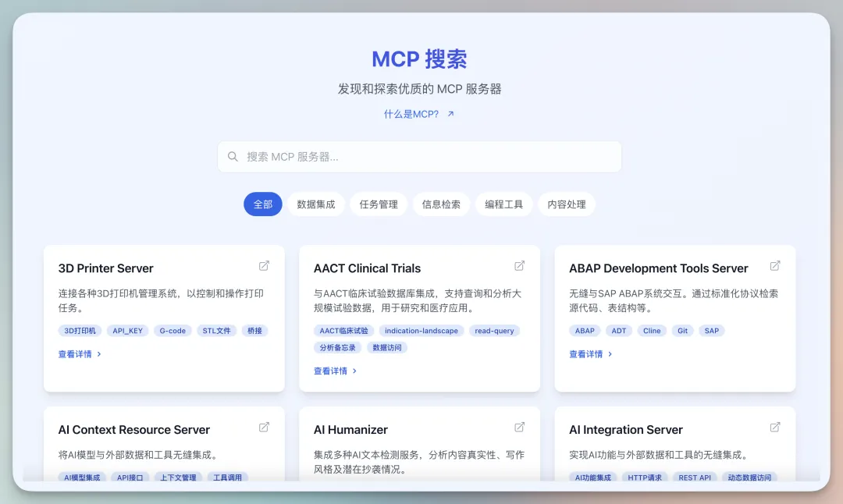The image size is (843, 504).
Task: Select the 信息检索 category filter
Action: pyautogui.click(x=441, y=204)
